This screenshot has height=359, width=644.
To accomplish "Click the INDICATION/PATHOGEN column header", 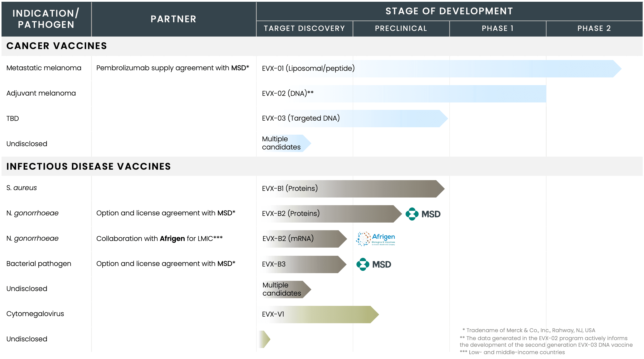I will (x=46, y=19).
